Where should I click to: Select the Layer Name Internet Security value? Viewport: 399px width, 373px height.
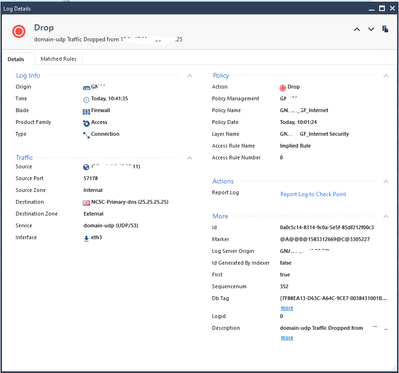click(x=314, y=134)
